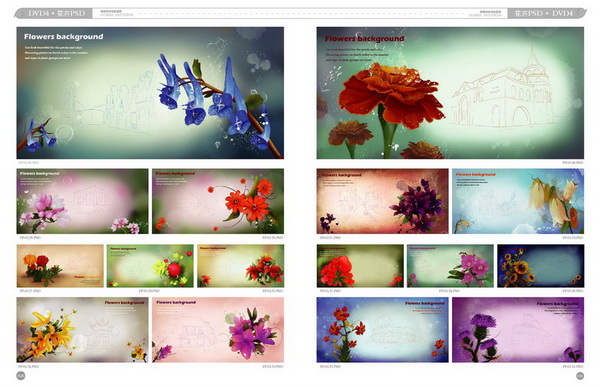Screen dimensions: 600x388
Task: Open the large blue bellflower background image
Action: (150, 93)
